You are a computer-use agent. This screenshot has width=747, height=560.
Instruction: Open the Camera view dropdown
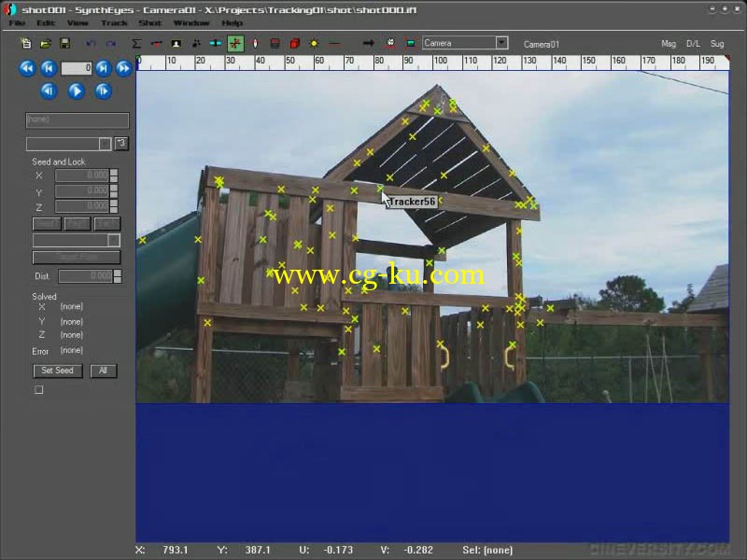(x=501, y=43)
